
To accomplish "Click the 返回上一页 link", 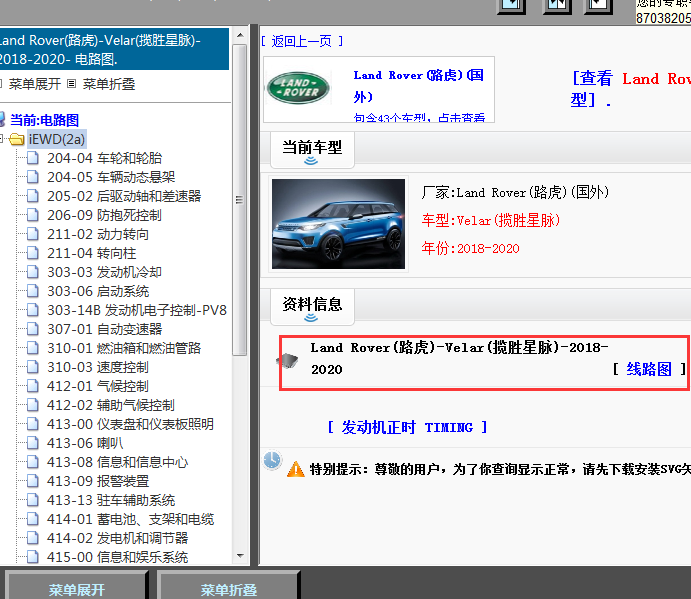I will coord(302,41).
